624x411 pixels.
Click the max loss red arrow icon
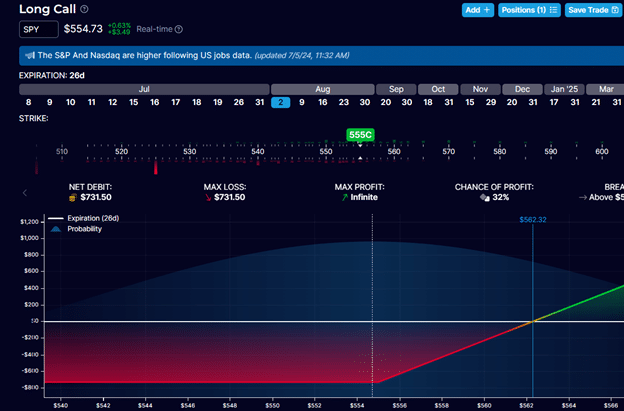tap(207, 198)
